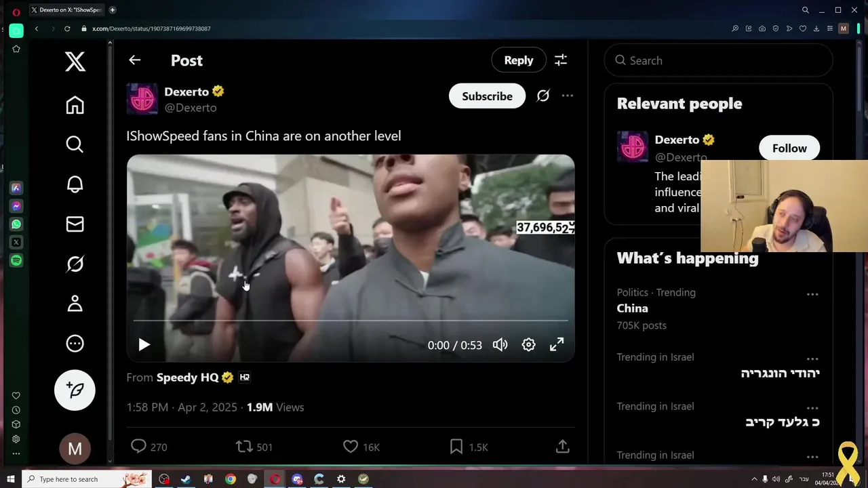Open reply sorting options icon
This screenshot has height=488, width=868.
561,60
